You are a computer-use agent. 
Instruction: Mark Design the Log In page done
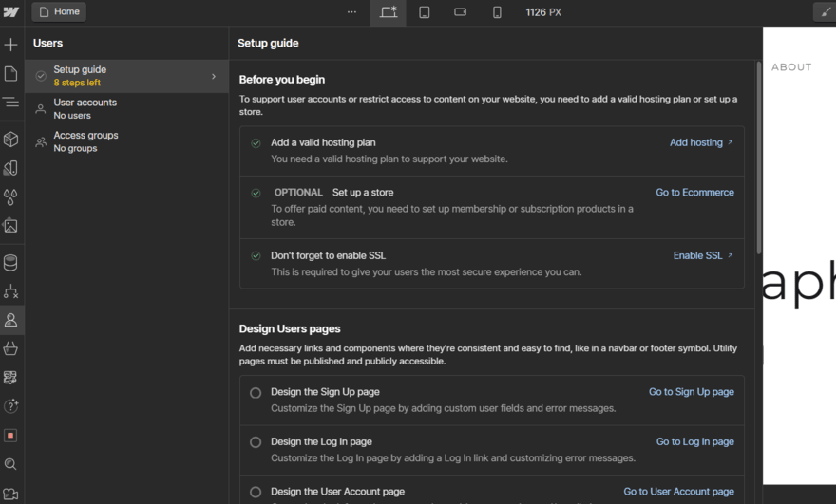pyautogui.click(x=256, y=442)
